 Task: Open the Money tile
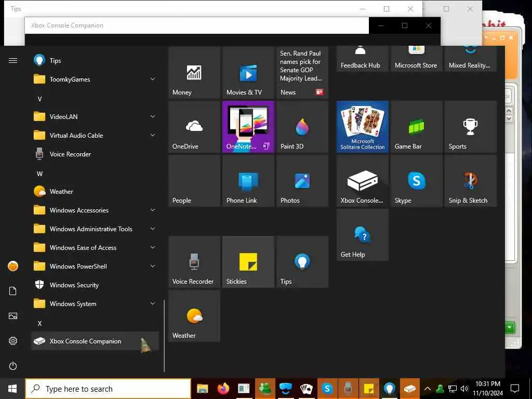194,72
